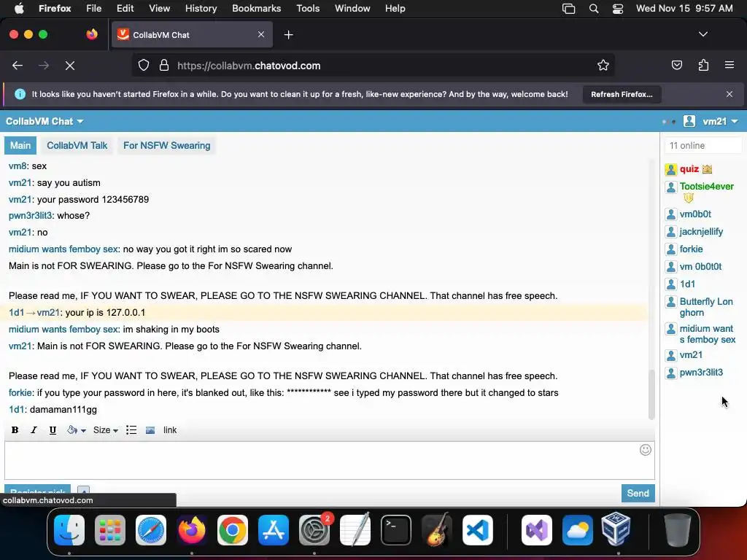Open Spotlight search in menu bar

[594, 9]
